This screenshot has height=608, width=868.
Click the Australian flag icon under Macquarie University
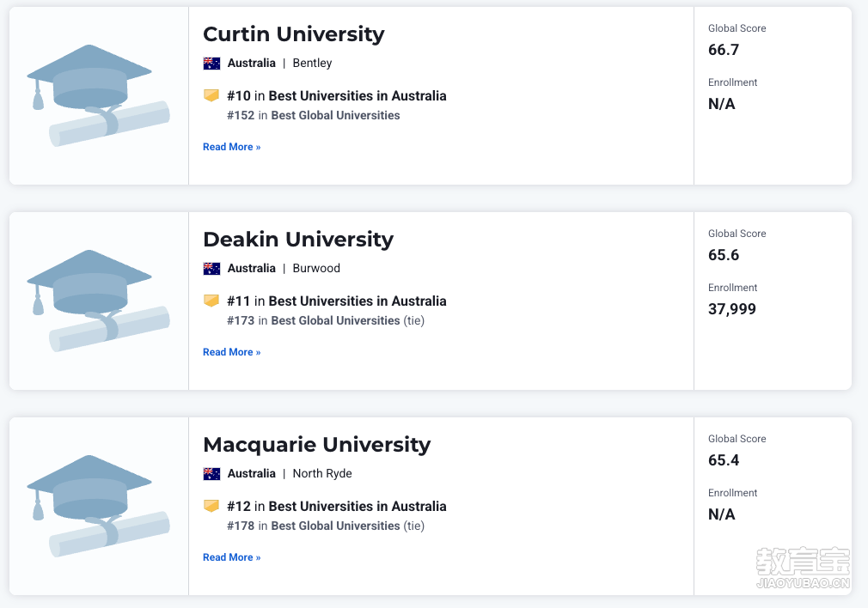211,473
